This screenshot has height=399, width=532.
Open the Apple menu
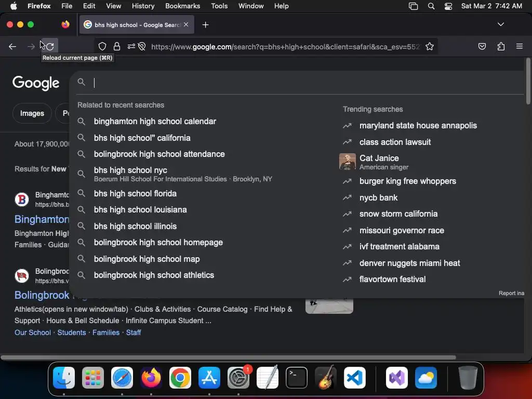[14, 6]
